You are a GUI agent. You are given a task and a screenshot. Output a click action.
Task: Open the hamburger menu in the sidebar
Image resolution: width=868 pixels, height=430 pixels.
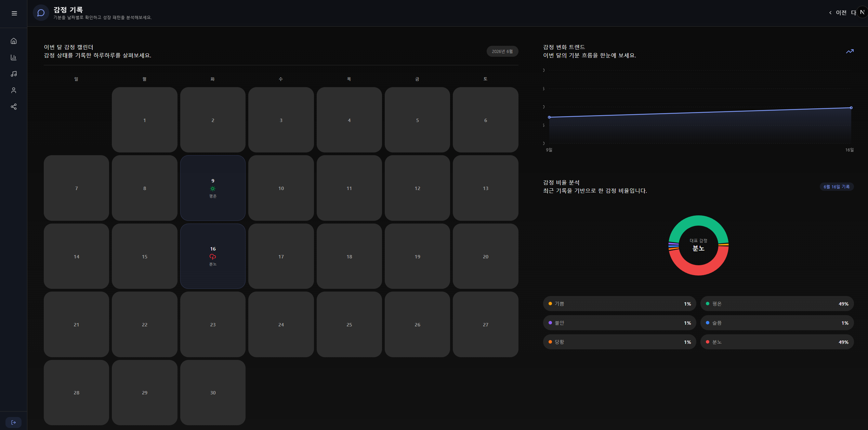pos(14,13)
